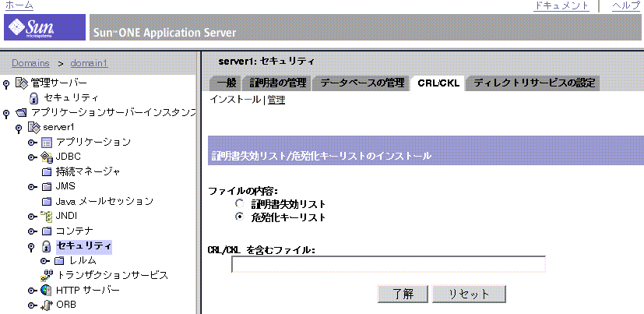
Task: Click the JMS folder icon
Action: 47,186
